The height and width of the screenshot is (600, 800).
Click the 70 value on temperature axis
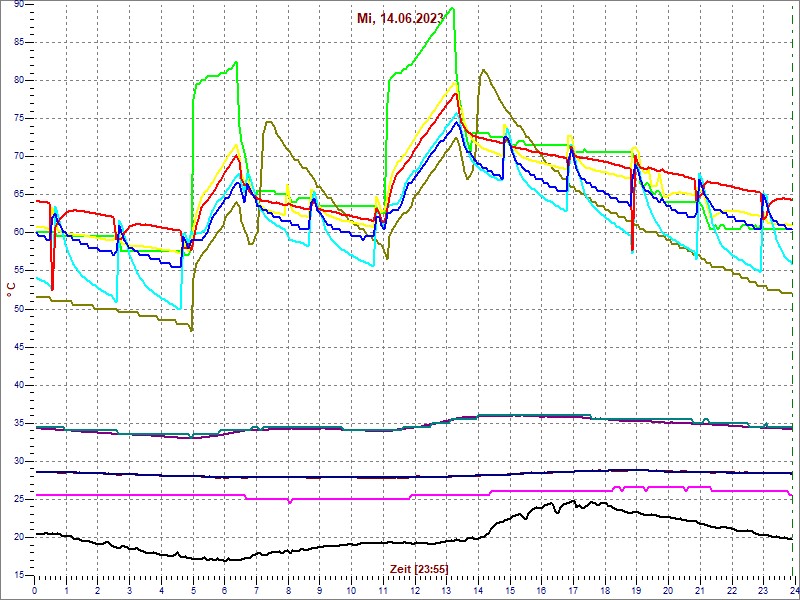[x=19, y=157]
